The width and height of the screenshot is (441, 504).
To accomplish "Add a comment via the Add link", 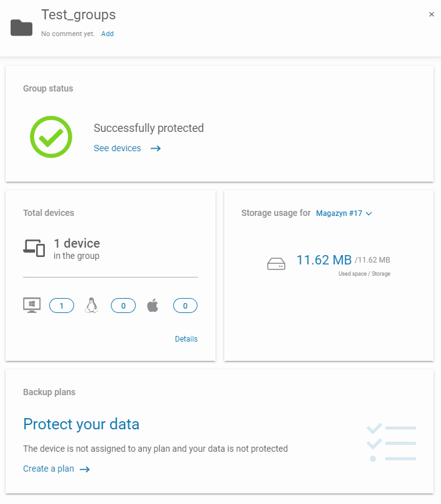I will point(107,34).
